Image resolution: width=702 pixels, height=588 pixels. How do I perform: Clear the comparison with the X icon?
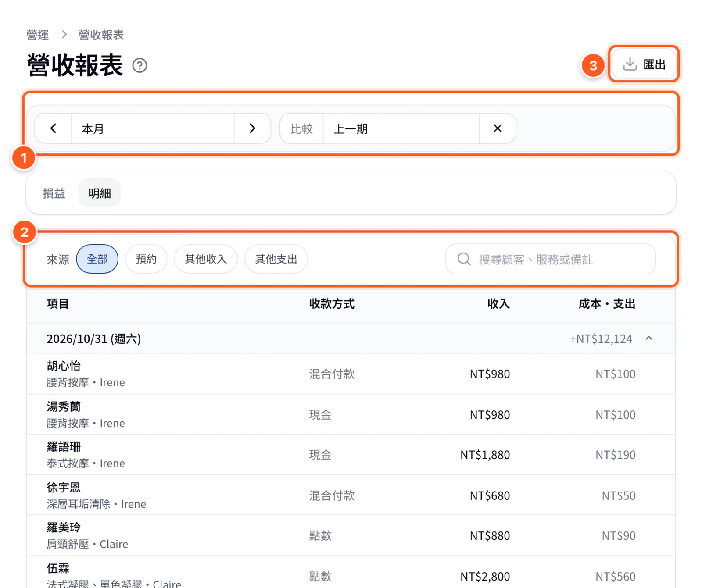pos(498,128)
